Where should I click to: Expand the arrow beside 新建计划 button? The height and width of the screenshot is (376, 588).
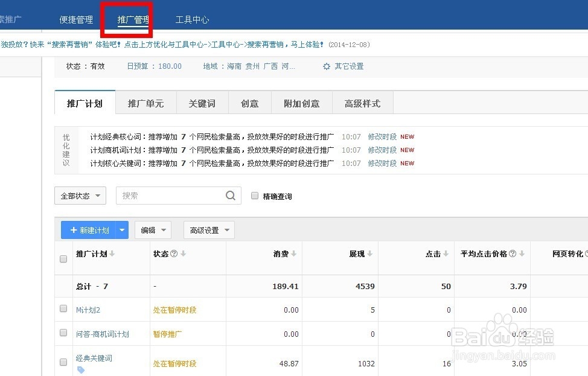coord(122,230)
